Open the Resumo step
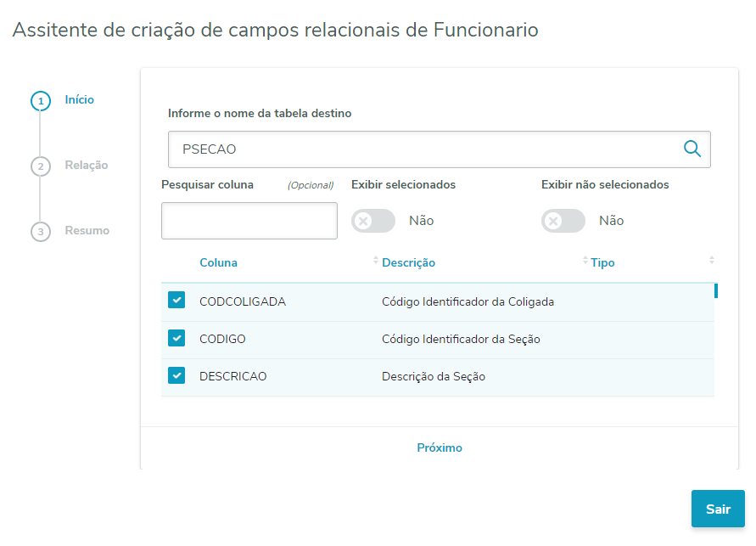The image size is (756, 546). point(87,231)
